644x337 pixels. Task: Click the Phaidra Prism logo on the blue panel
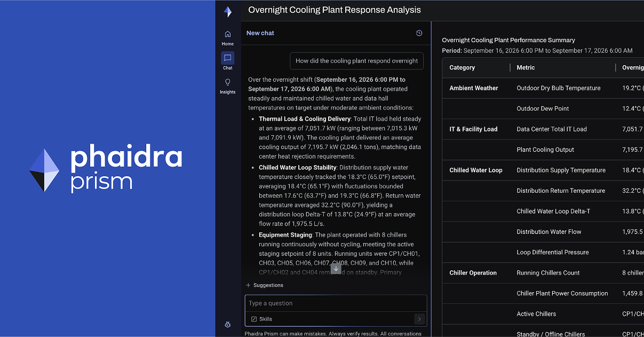(x=106, y=169)
